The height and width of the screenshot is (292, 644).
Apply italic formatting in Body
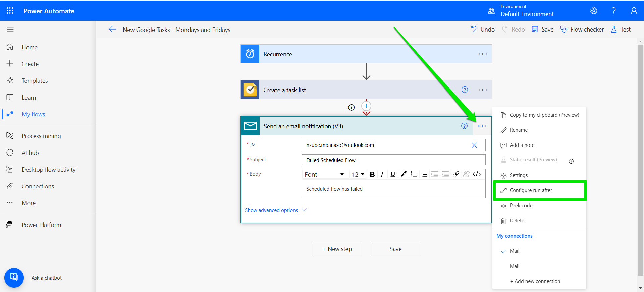[x=382, y=174]
